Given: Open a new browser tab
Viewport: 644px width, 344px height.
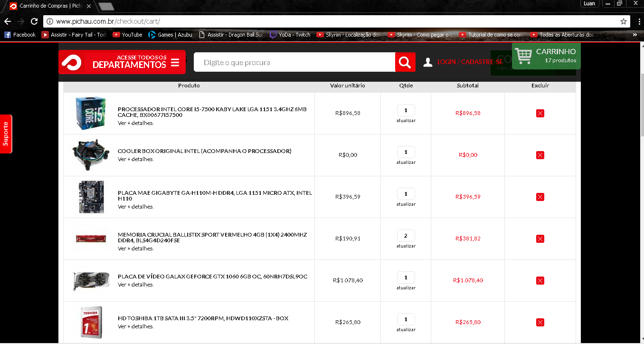Looking at the screenshot, I should tap(106, 6).
